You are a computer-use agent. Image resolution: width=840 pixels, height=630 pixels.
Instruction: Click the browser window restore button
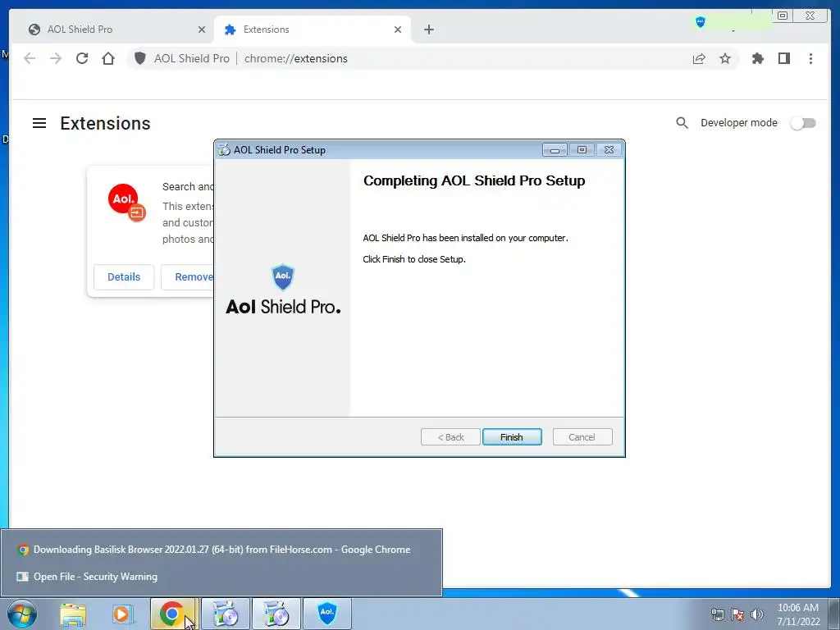click(x=782, y=16)
